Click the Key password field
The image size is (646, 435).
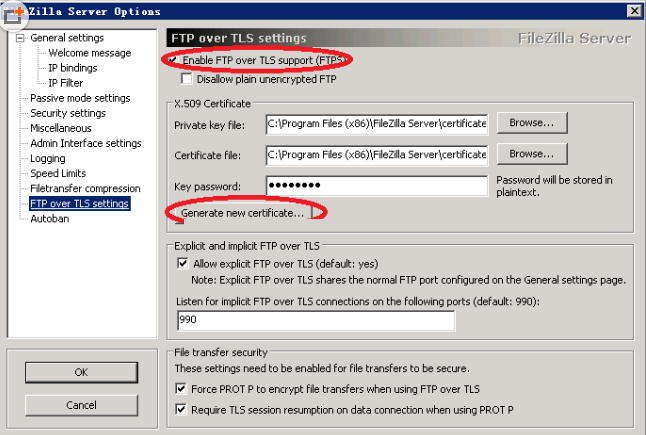[376, 186]
